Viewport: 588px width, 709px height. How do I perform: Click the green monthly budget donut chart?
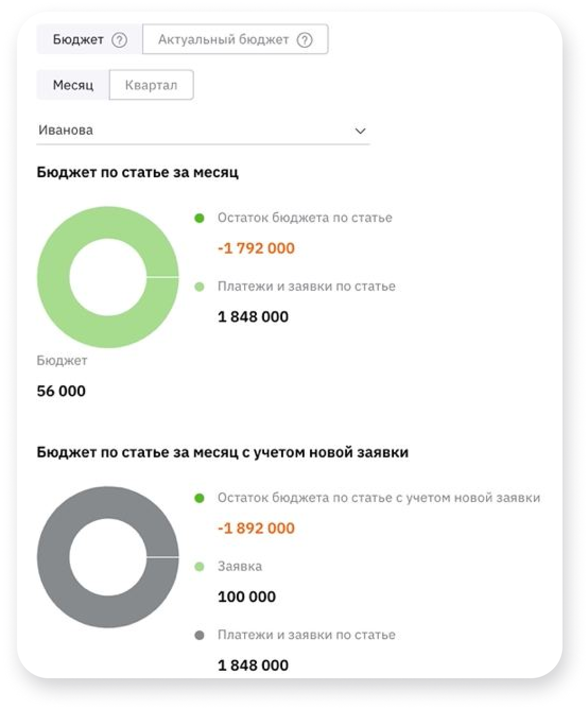108,277
